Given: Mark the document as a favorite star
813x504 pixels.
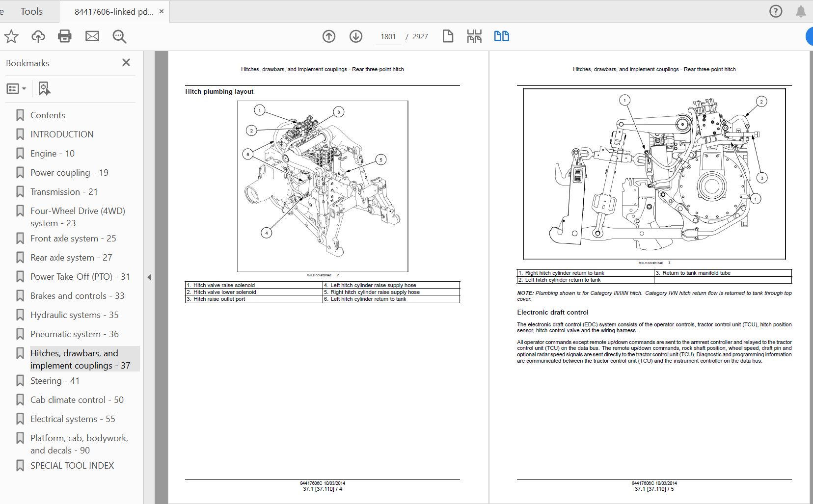Looking at the screenshot, I should (11, 36).
